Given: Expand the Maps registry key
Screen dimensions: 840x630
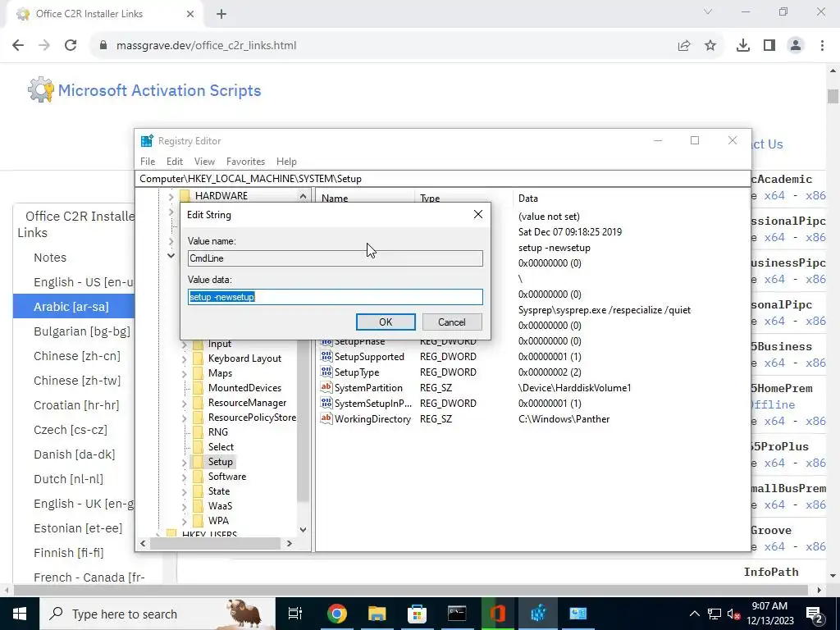Looking at the screenshot, I should (185, 373).
